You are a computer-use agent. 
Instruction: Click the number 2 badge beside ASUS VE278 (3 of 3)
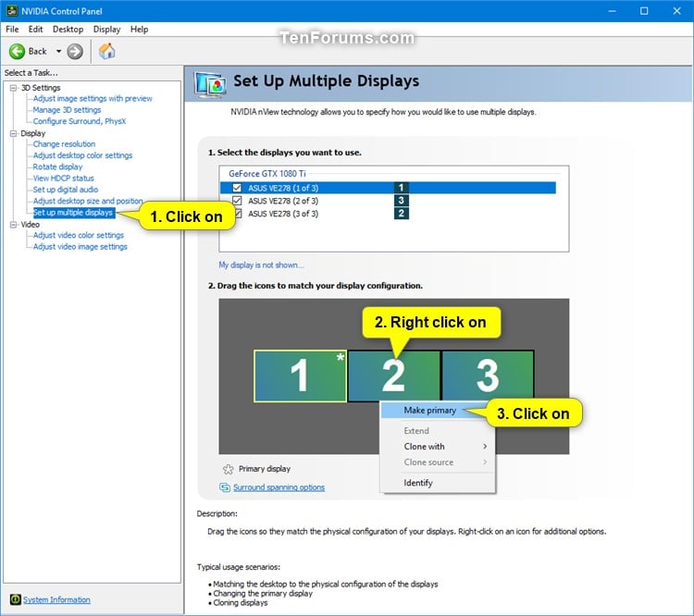(401, 214)
